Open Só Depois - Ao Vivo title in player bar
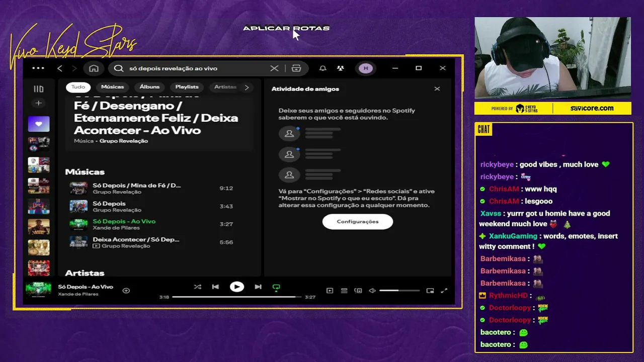 (86, 287)
